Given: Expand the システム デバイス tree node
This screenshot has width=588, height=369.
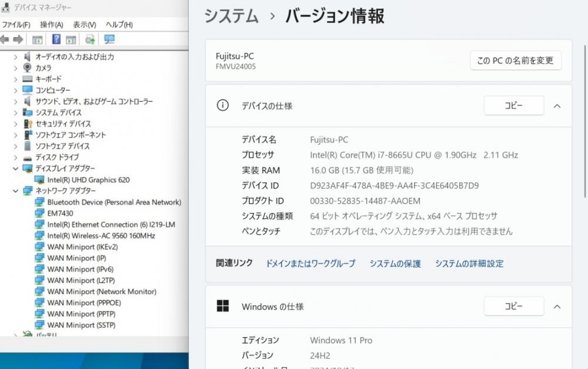Looking at the screenshot, I should coord(15,113).
